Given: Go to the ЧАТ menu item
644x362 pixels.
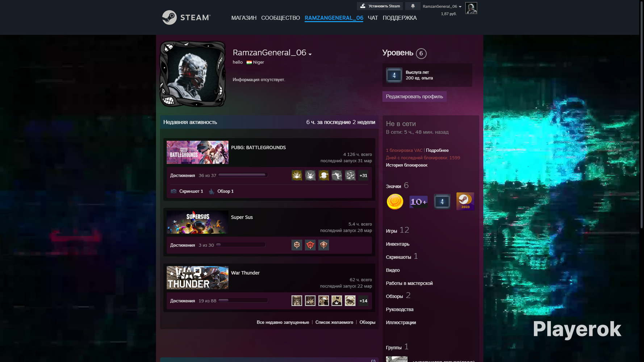Looking at the screenshot, I should tap(373, 18).
